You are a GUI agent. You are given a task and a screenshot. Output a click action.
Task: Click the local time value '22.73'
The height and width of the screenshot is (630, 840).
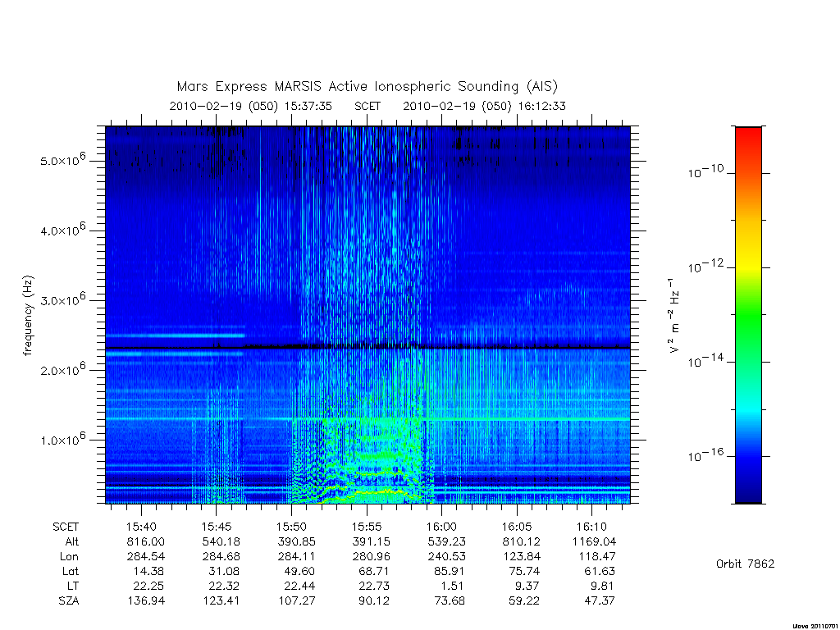[x=374, y=586]
